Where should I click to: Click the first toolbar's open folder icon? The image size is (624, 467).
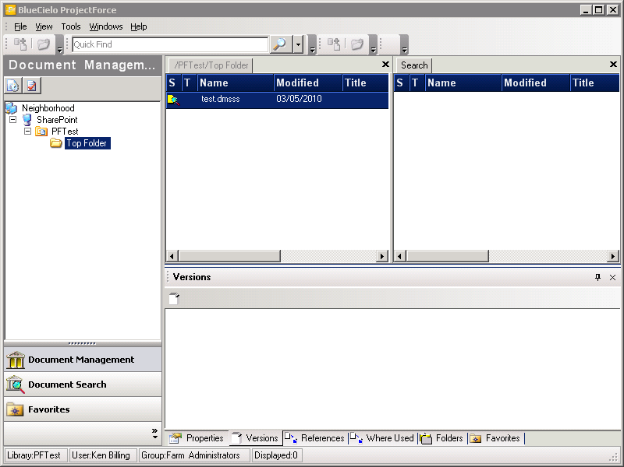click(x=43, y=44)
